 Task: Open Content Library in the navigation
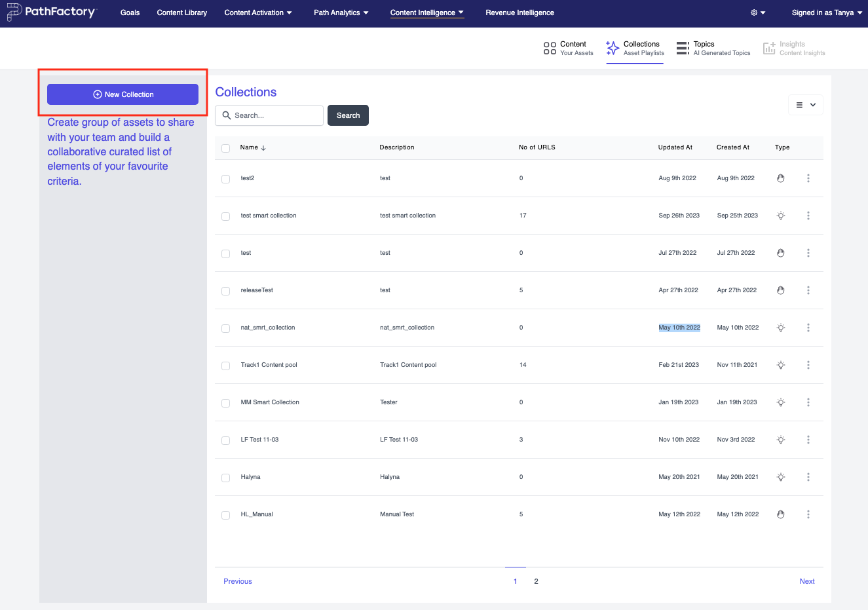182,12
